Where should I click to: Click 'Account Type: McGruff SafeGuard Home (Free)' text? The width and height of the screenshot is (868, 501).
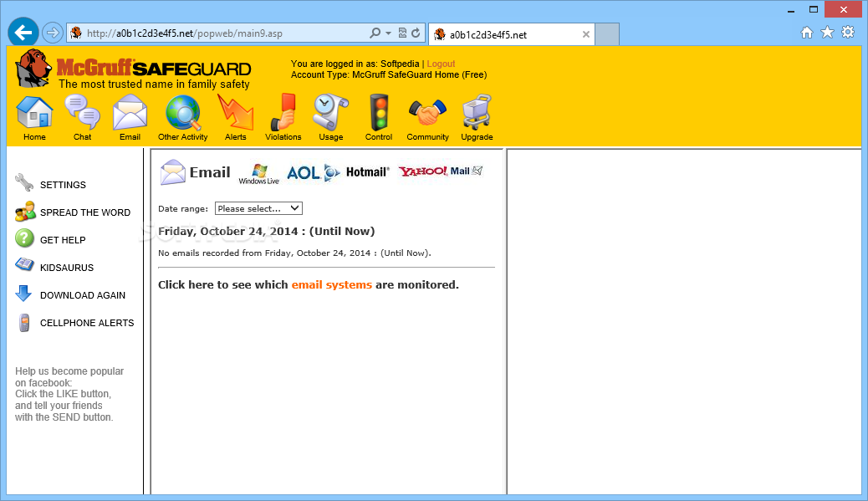pos(389,74)
